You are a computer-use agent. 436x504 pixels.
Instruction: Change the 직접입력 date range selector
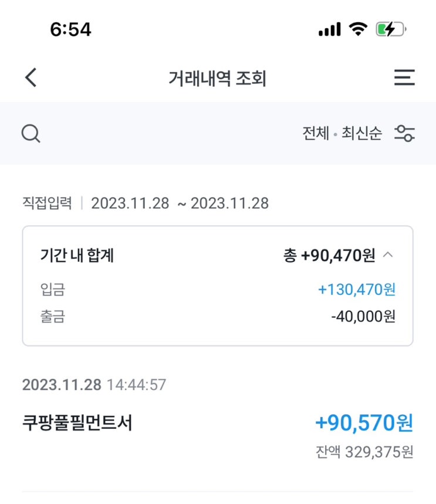[x=145, y=203]
